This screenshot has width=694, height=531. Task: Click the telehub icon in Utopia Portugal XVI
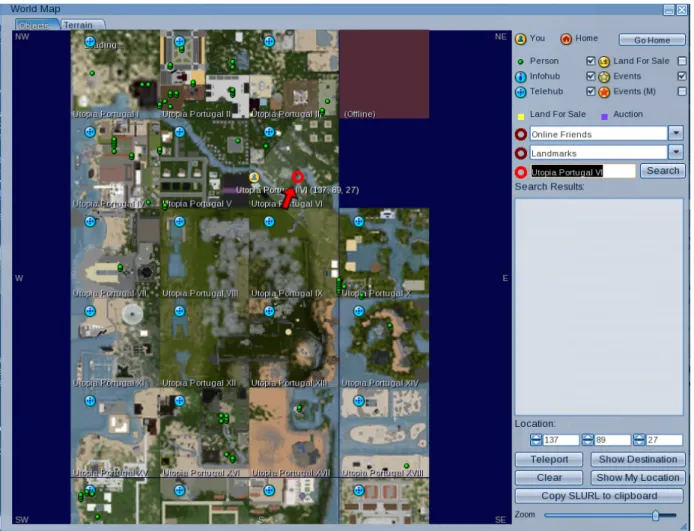[x=179, y=401]
